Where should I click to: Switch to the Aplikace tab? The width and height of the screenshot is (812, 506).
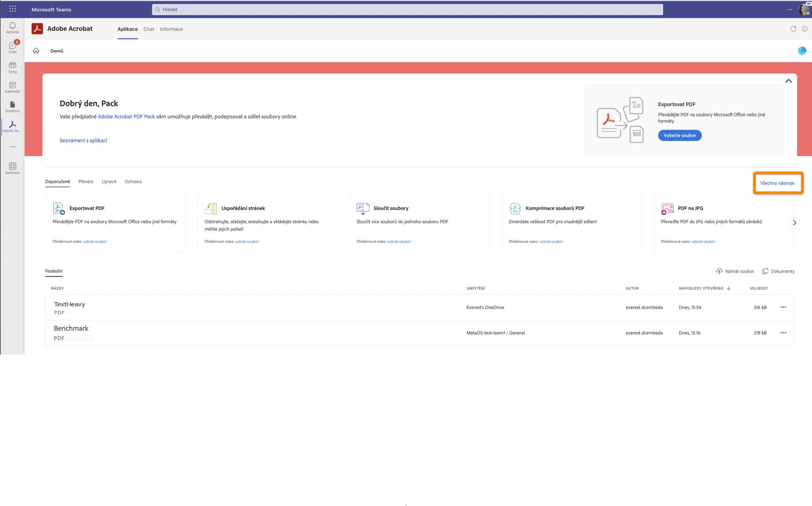point(127,29)
